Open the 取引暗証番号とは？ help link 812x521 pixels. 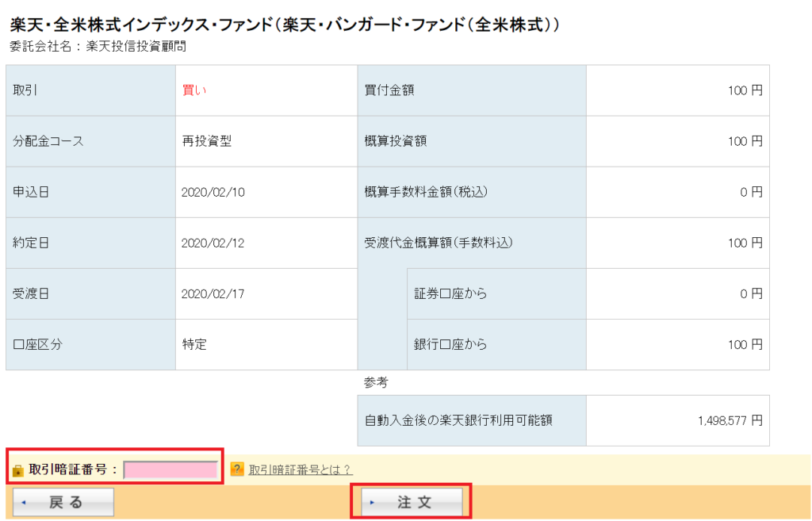tap(301, 470)
